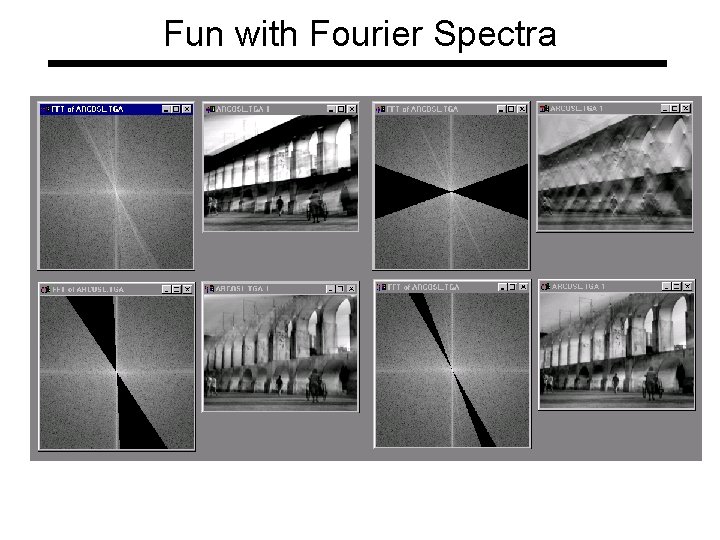The width and height of the screenshot is (720, 540).
Task: Maximize the bowtie-masked FFT window
Action: click(512, 109)
